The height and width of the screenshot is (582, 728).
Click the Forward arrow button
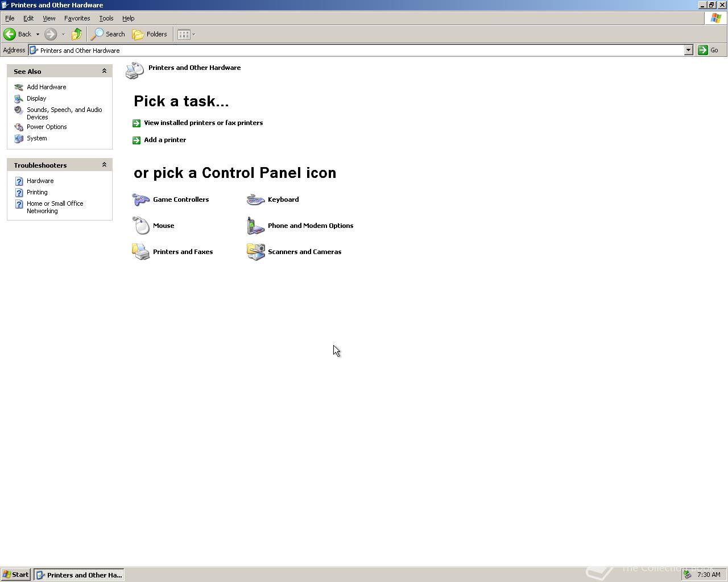[51, 34]
